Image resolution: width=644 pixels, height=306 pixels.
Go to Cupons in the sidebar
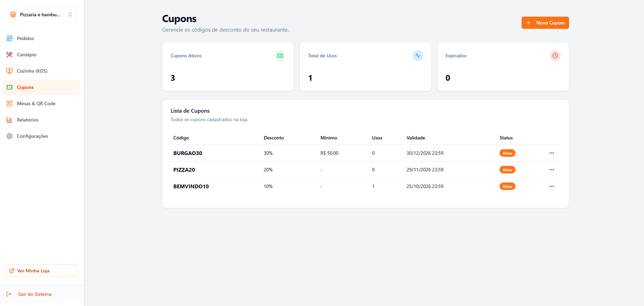[x=25, y=87]
